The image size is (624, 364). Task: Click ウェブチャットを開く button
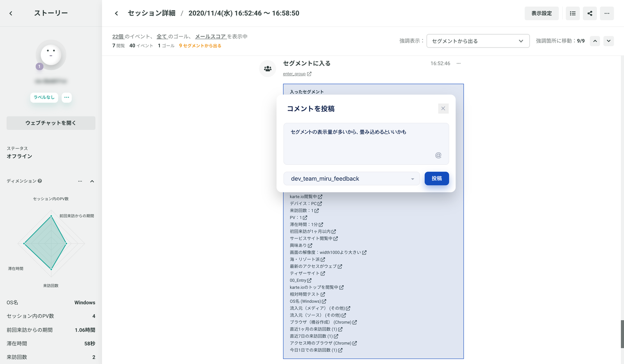point(51,123)
